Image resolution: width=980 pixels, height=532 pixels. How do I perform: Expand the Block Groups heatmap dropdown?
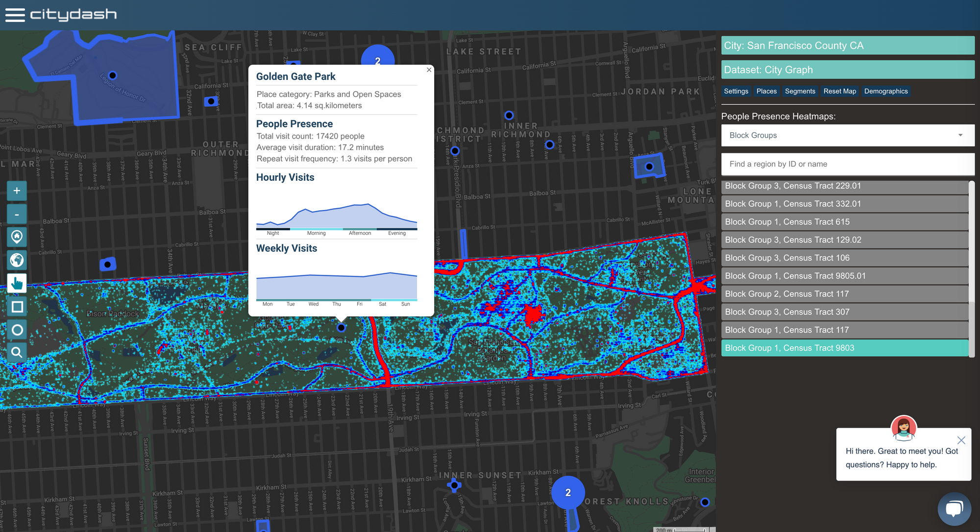848,135
